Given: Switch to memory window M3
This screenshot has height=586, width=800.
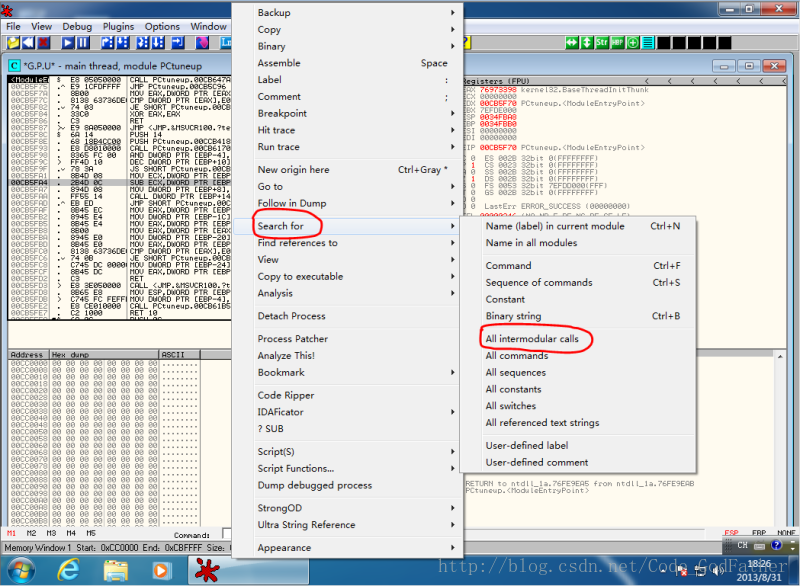Looking at the screenshot, I should coord(51,533).
